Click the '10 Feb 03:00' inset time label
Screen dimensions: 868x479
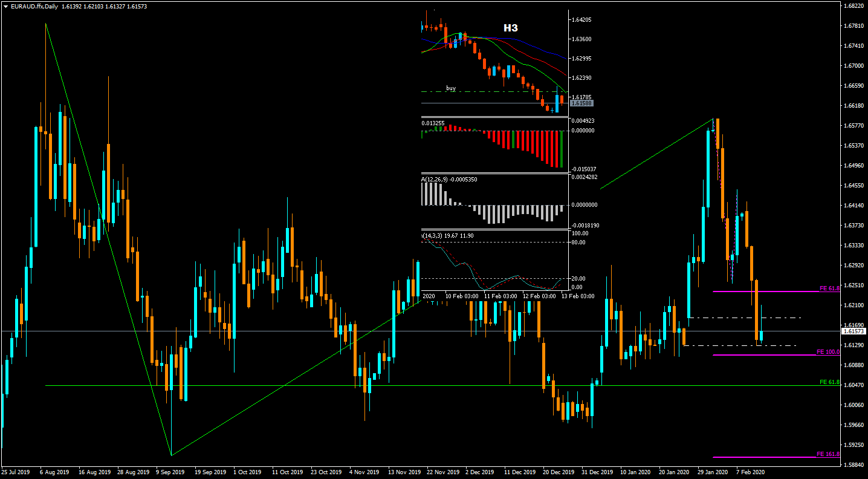[x=462, y=296]
